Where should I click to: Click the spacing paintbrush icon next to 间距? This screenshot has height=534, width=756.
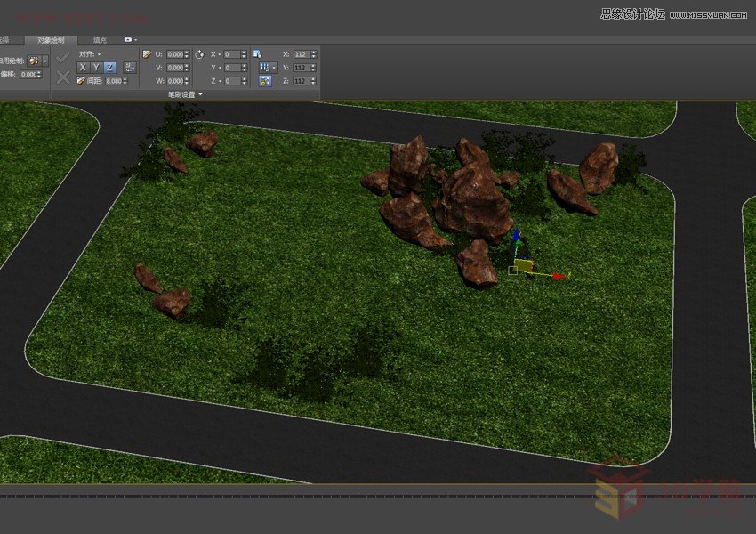(80, 80)
